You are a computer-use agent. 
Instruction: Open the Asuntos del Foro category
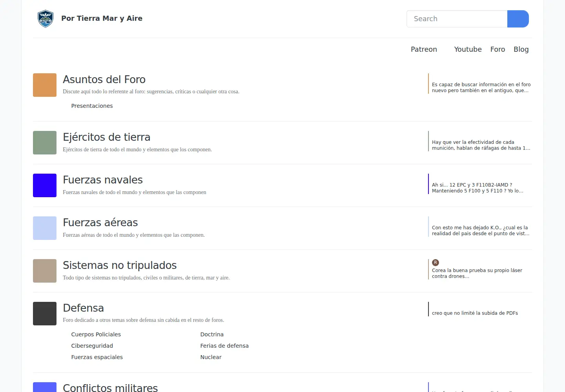coord(104,80)
